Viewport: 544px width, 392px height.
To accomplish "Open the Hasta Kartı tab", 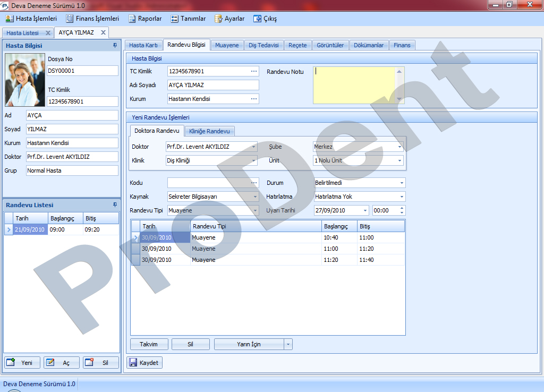I will [143, 45].
